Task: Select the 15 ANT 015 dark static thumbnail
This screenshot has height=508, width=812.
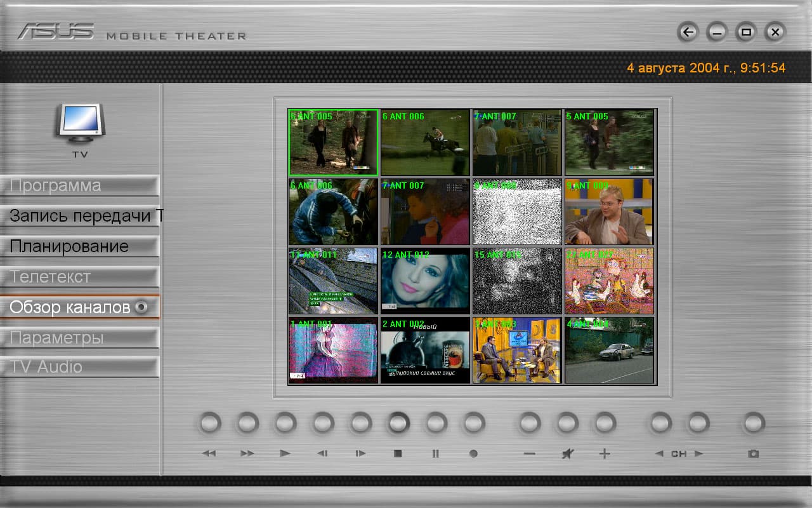Action: click(x=517, y=281)
